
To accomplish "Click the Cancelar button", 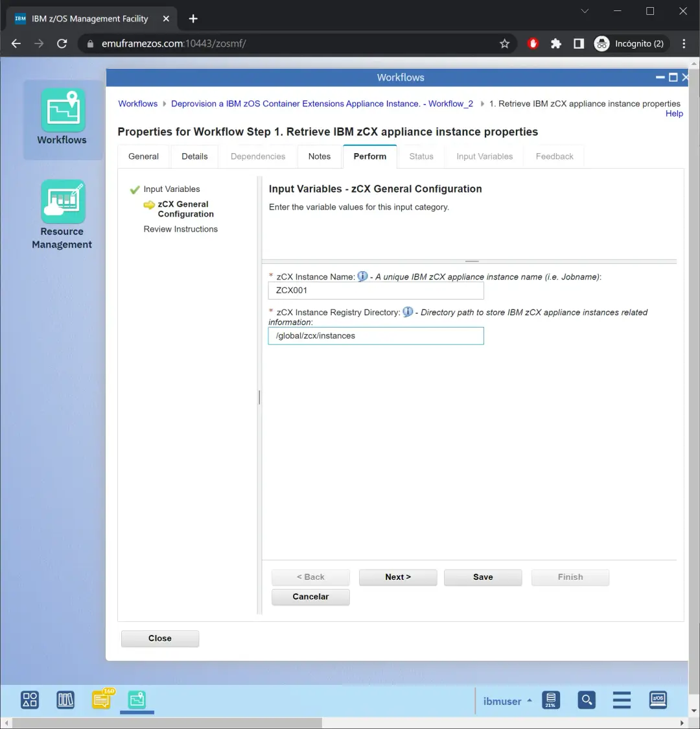I will pyautogui.click(x=310, y=597).
